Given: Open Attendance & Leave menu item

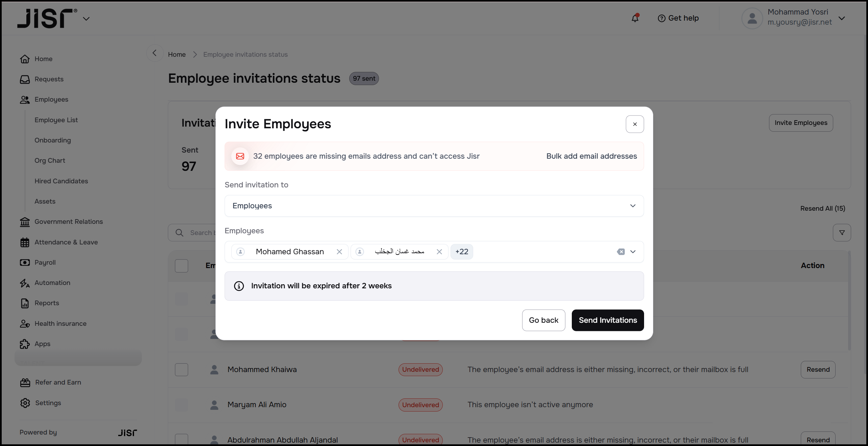Looking at the screenshot, I should click(66, 242).
